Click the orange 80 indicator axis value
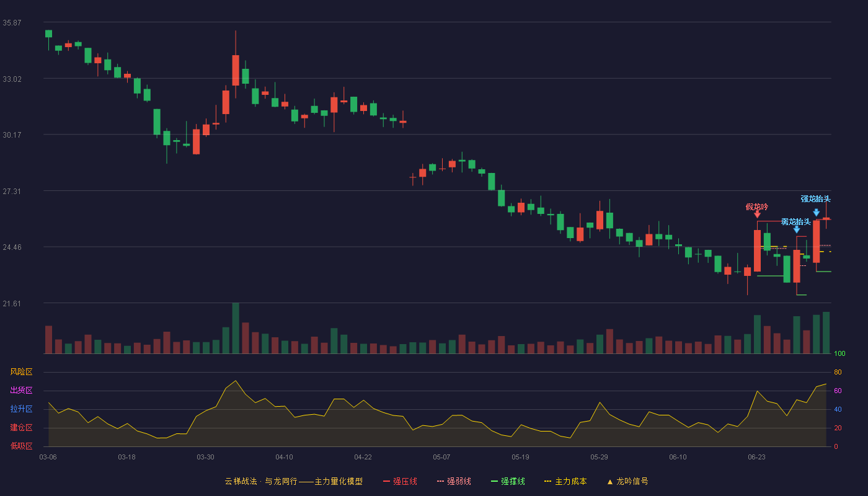This screenshot has width=868, height=496. click(x=838, y=372)
